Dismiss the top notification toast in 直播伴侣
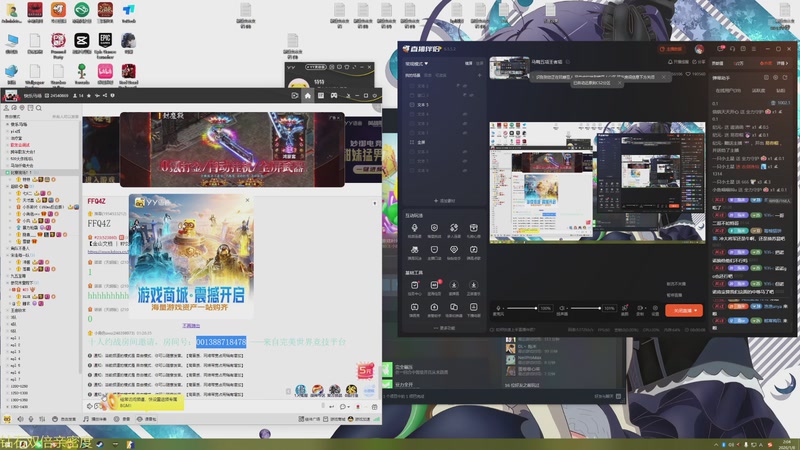 point(664,77)
